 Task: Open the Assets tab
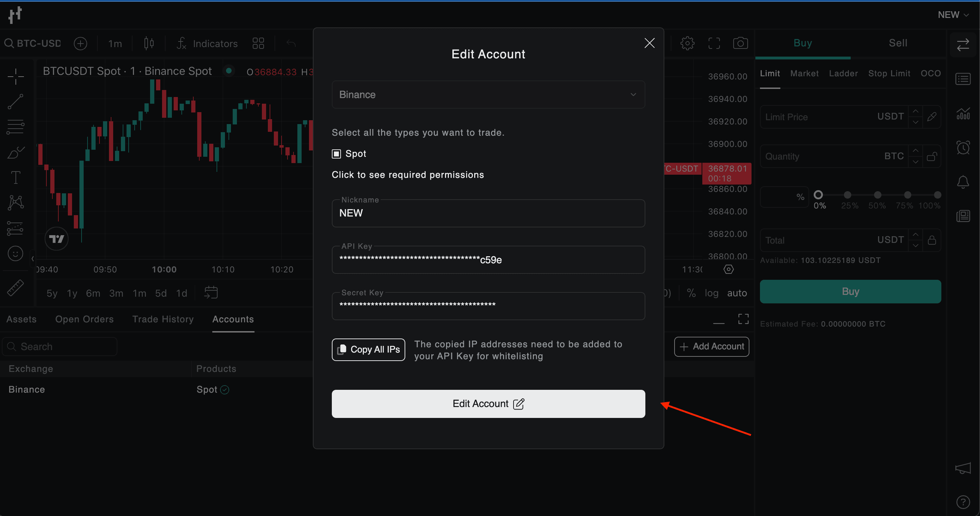[x=21, y=319]
